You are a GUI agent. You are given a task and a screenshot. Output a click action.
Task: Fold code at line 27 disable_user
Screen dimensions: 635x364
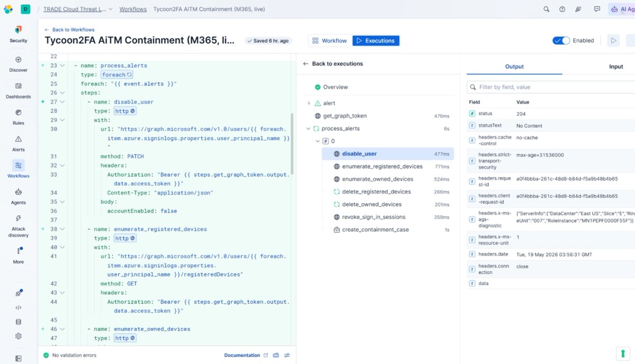[x=62, y=102]
